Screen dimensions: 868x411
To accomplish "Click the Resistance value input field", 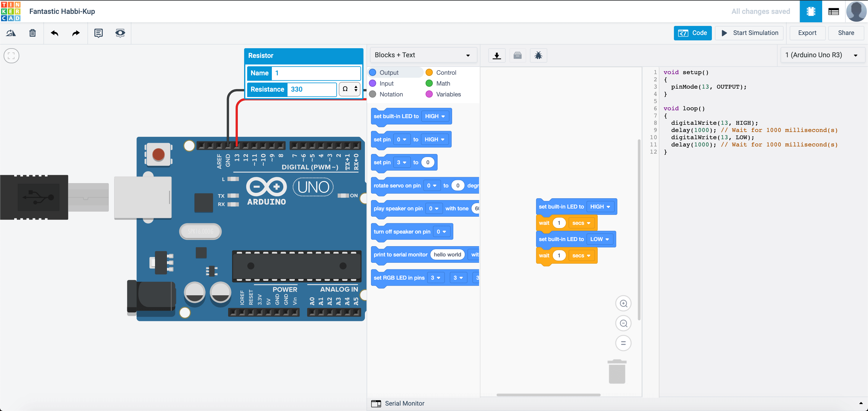I will click(x=312, y=89).
